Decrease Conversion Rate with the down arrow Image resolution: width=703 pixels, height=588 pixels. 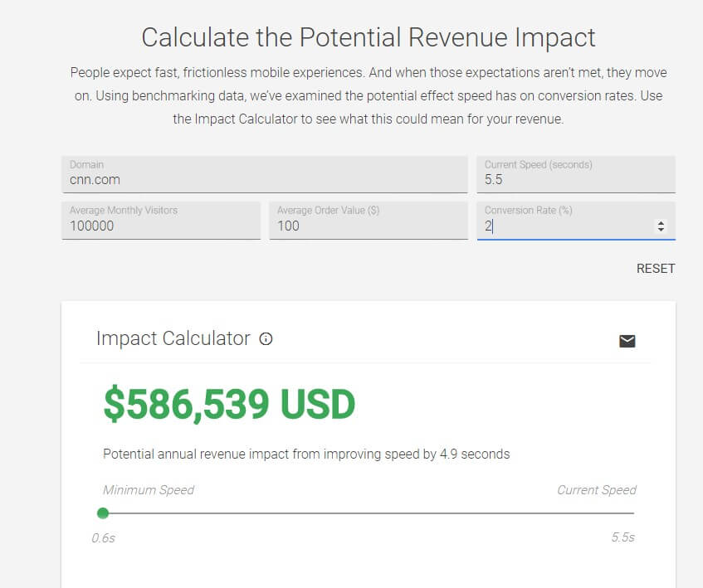point(661,229)
